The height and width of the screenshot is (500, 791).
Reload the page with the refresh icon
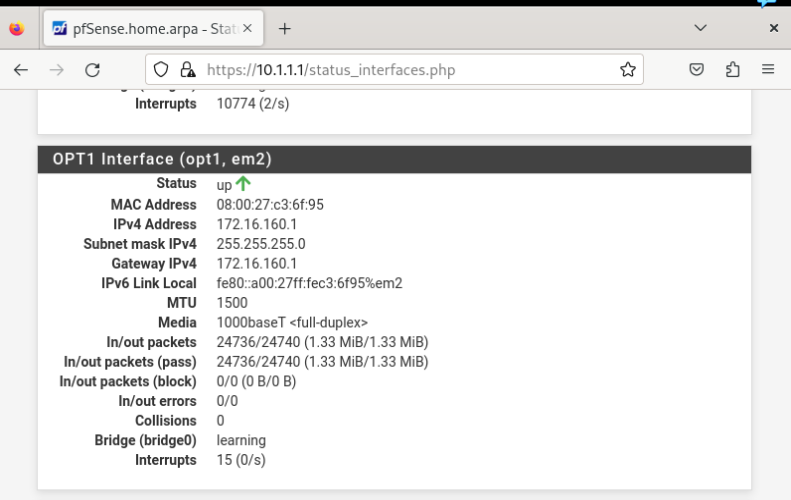click(x=92, y=70)
